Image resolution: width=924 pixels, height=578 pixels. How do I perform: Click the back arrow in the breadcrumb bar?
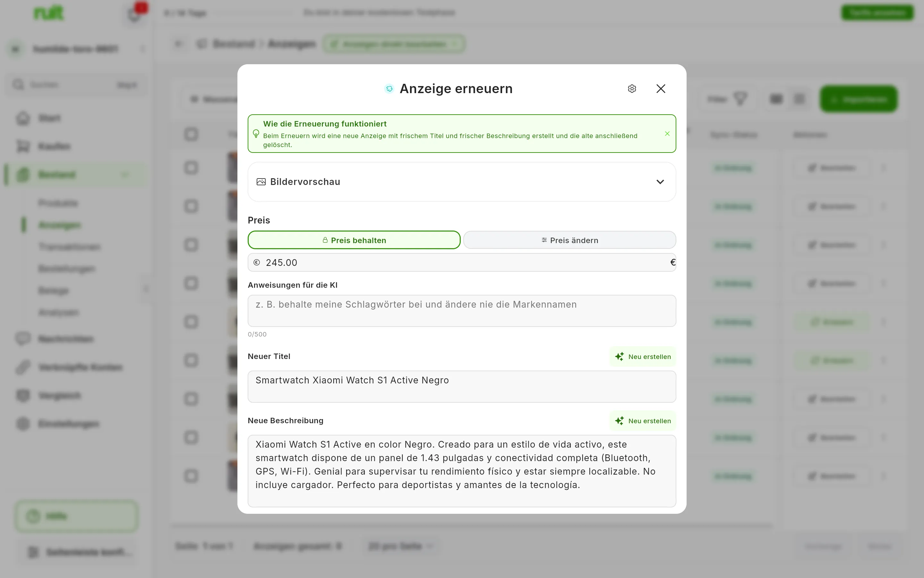coord(178,44)
